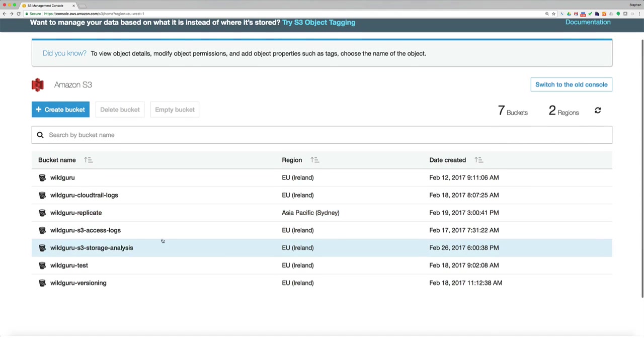Image resolution: width=644 pixels, height=362 pixels.
Task: Open the Documentation link
Action: coord(588,22)
